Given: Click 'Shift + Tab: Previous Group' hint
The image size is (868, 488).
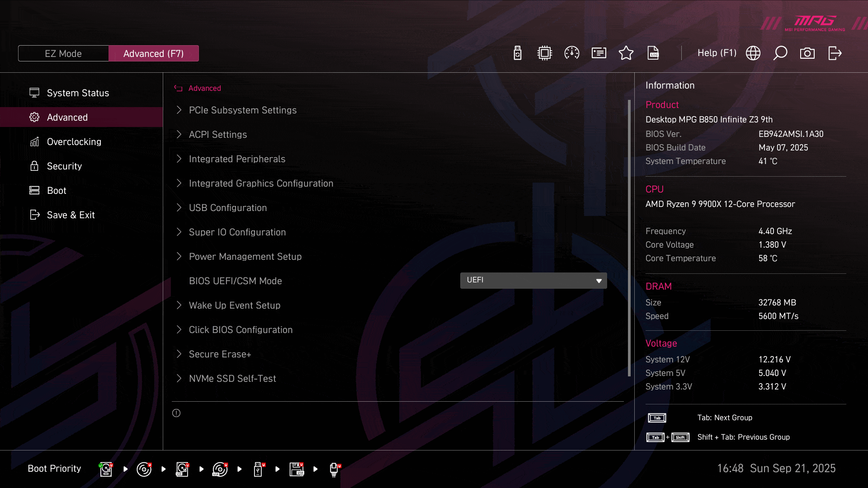Looking at the screenshot, I should [x=743, y=437].
